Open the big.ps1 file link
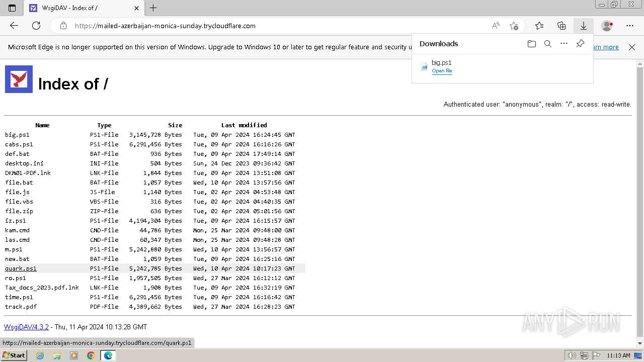644x362 pixels. 17,135
